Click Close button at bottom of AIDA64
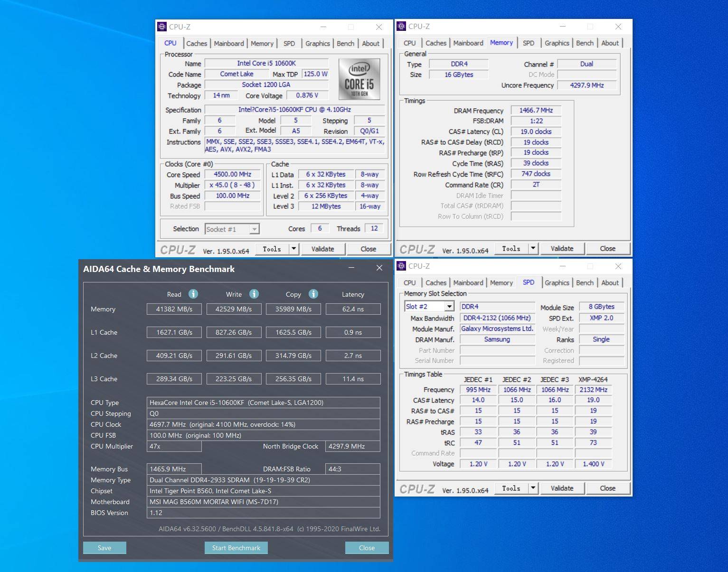This screenshot has width=728, height=572. (367, 548)
